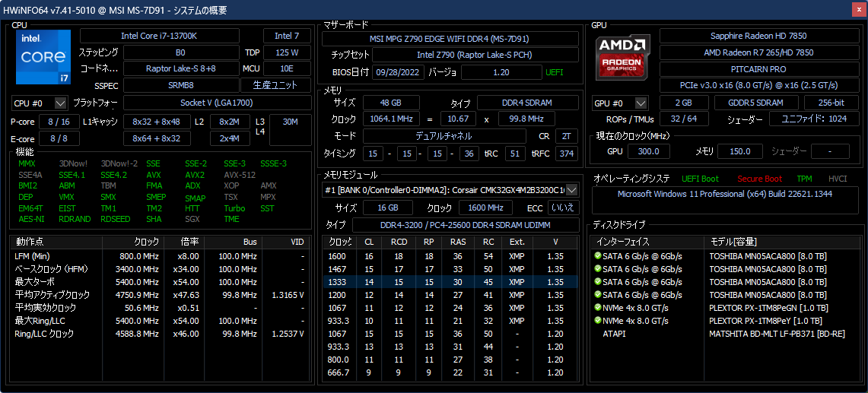Click the Windows 11 Professional build field

pyautogui.click(x=725, y=200)
